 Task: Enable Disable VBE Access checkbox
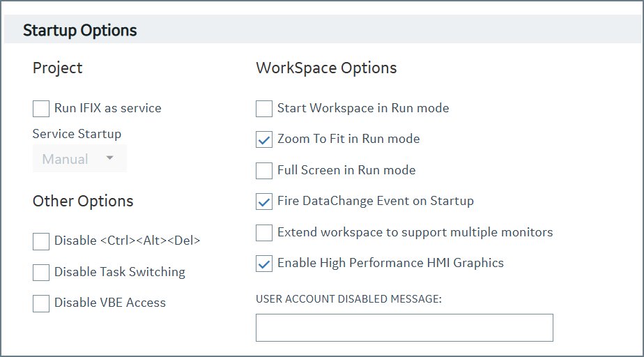[41, 303]
